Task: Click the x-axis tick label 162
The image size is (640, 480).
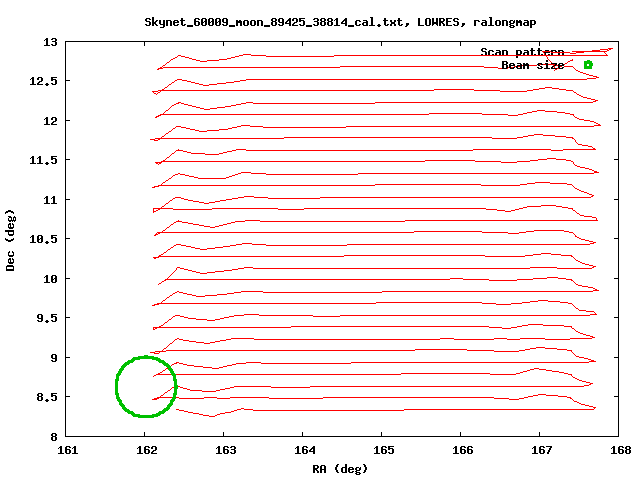Action: 147,450
